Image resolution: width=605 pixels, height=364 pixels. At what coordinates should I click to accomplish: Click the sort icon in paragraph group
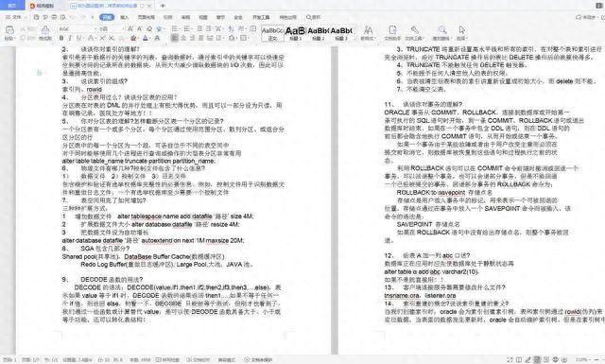[231, 29]
